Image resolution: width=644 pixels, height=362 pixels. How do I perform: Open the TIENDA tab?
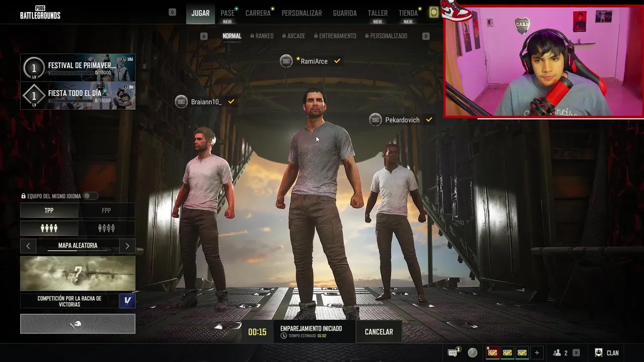coord(408,13)
